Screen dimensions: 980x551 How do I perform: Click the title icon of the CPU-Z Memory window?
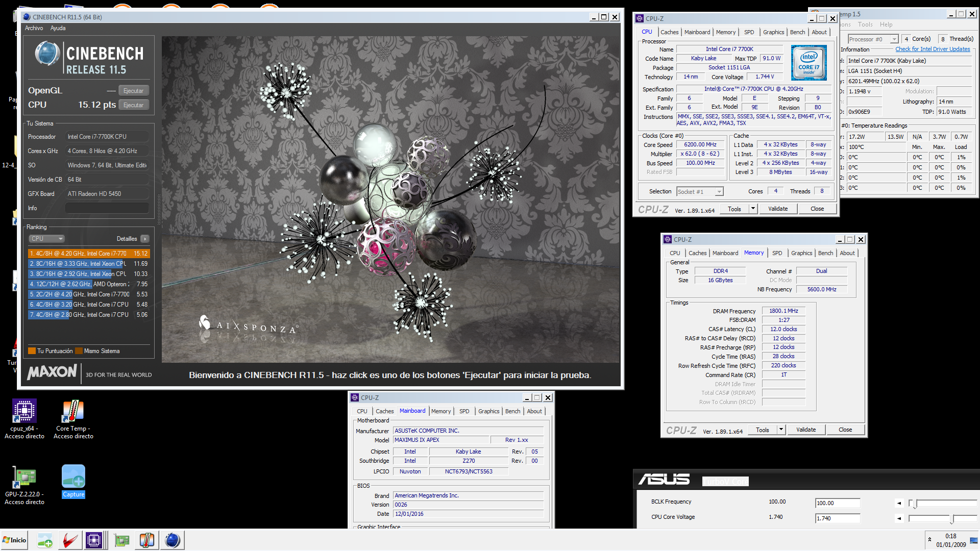click(x=667, y=239)
